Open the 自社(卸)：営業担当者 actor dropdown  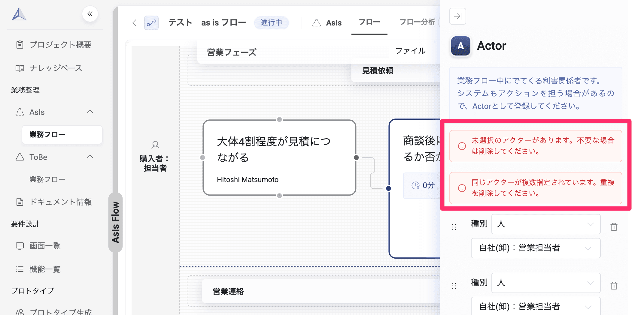coord(536,248)
